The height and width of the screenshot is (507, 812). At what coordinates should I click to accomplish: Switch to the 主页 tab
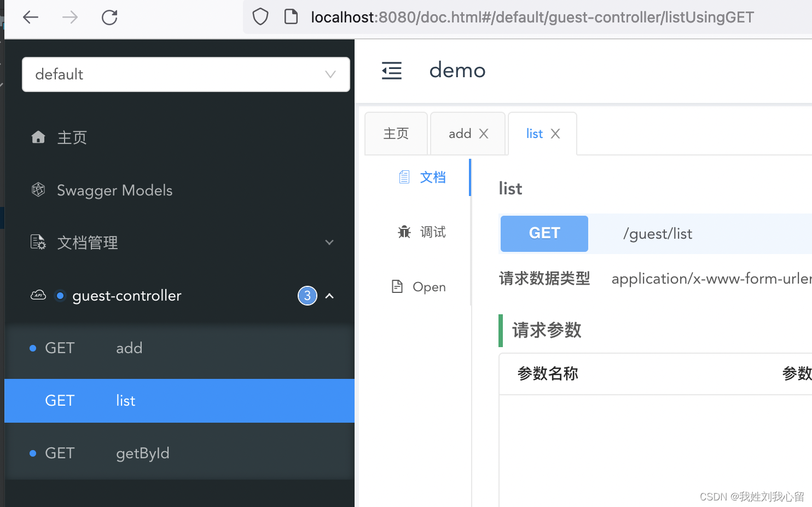(396, 134)
